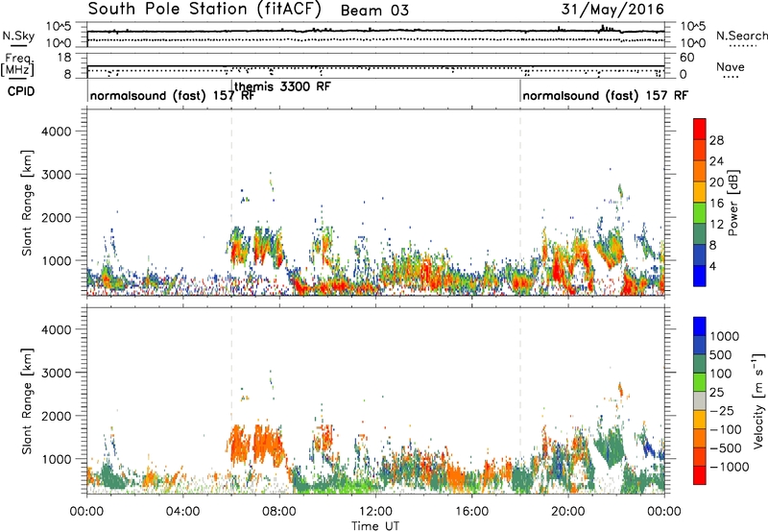The image size is (768, 532).
Task: Click the '20' tick on the power colorbar
Action: tap(716, 182)
